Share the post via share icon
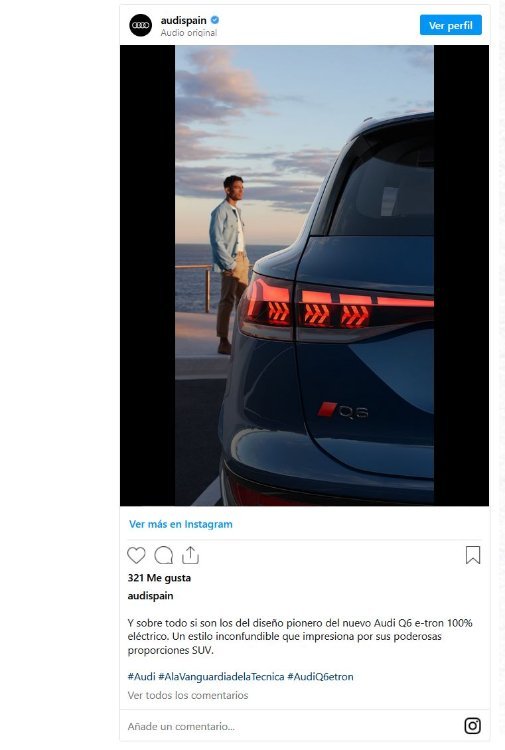 [x=190, y=555]
